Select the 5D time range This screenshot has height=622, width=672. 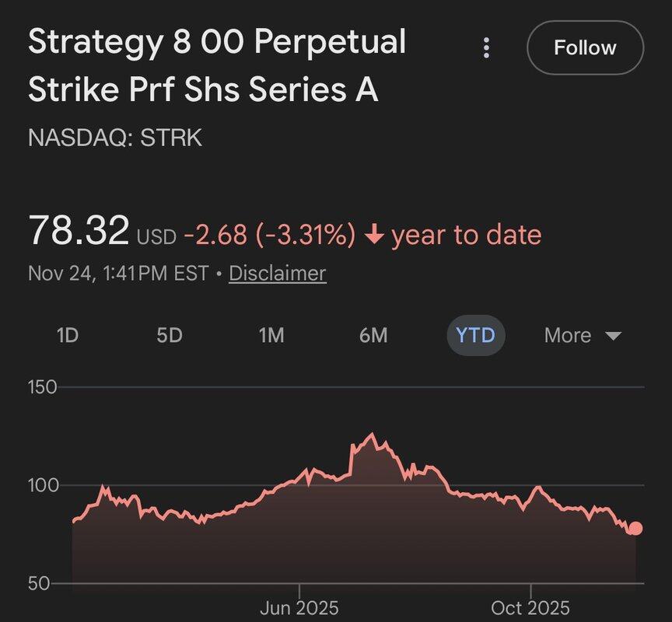click(x=170, y=336)
